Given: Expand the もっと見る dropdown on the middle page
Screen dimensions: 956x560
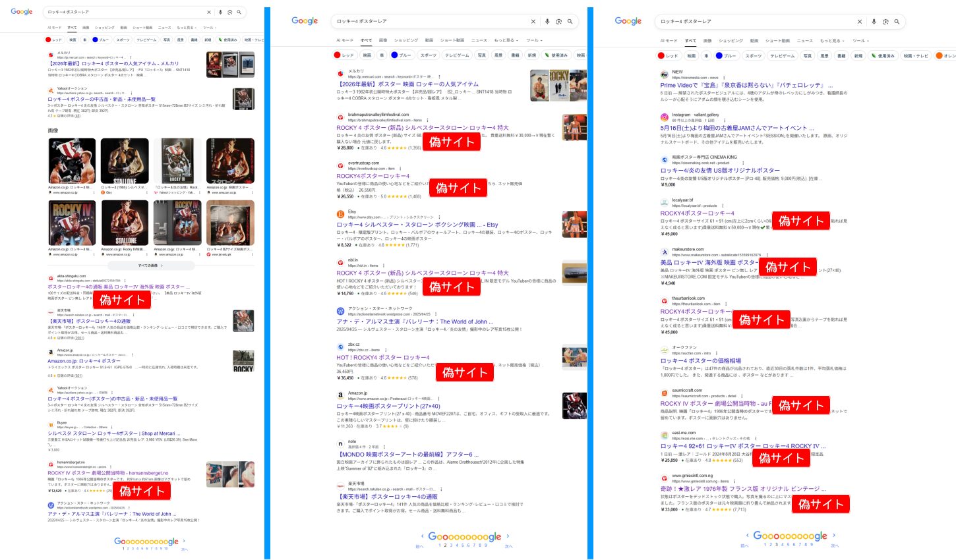Looking at the screenshot, I should (x=506, y=40).
